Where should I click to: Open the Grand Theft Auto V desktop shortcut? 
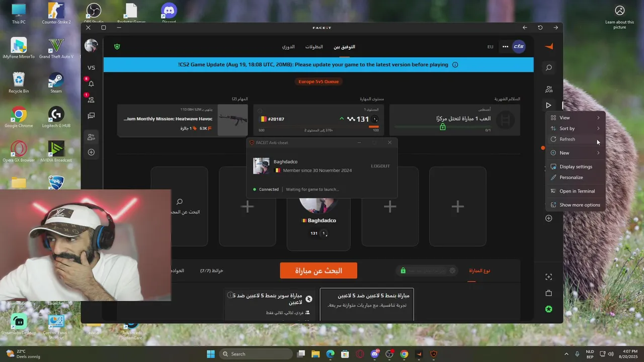click(x=56, y=48)
